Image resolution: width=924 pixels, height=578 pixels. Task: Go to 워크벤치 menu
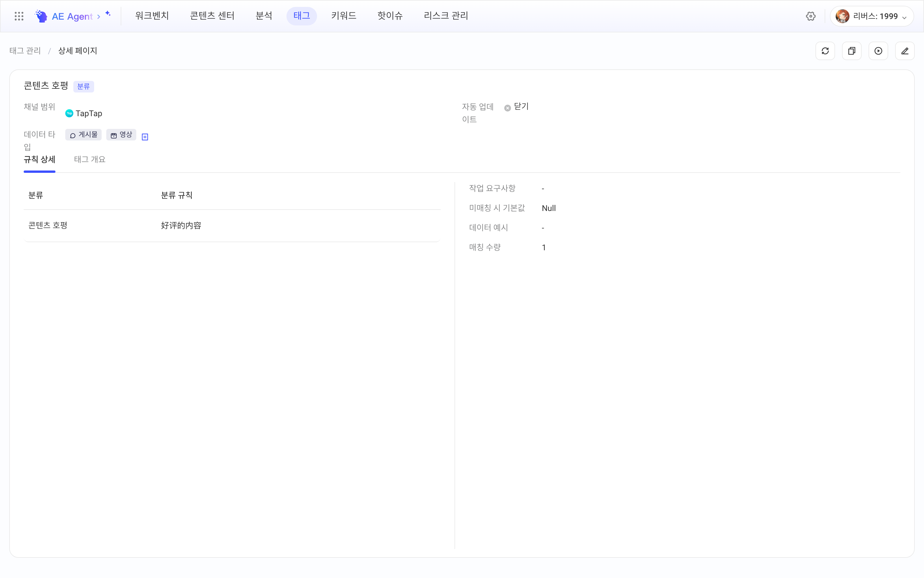[x=152, y=16]
